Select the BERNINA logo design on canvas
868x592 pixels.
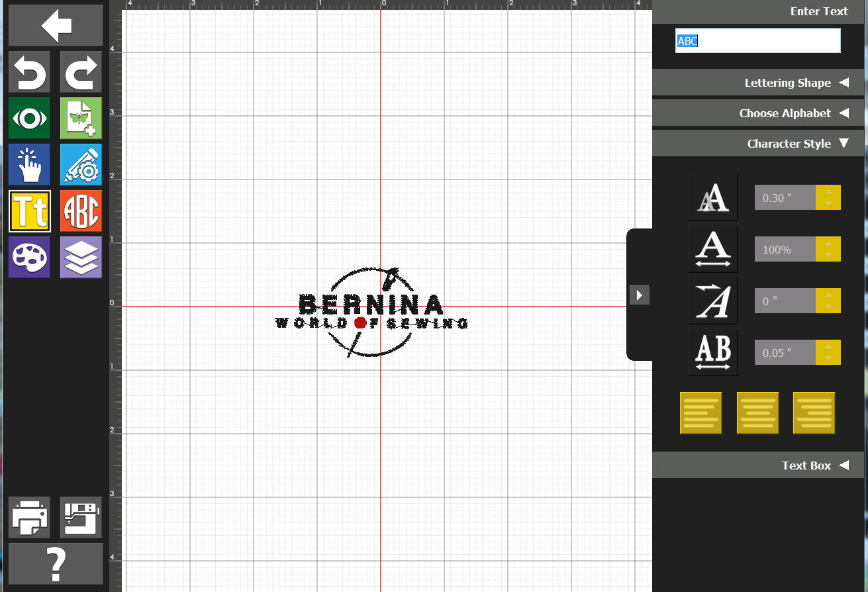click(371, 312)
